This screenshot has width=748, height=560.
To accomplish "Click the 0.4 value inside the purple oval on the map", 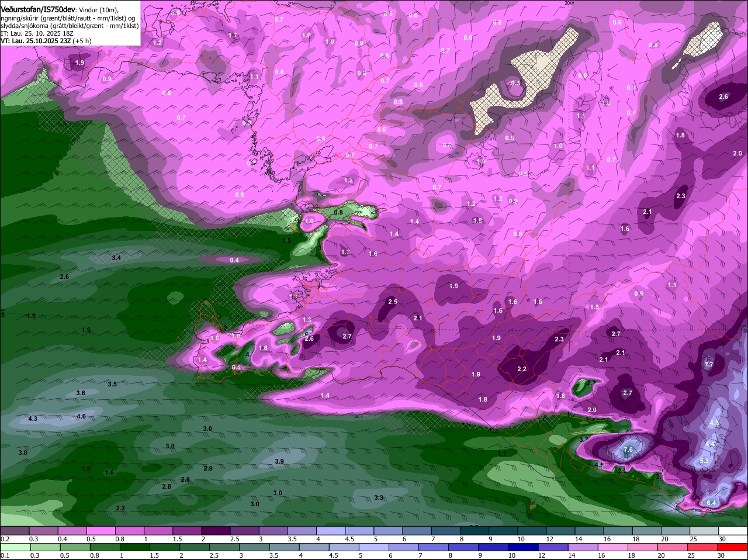I will (x=234, y=260).
